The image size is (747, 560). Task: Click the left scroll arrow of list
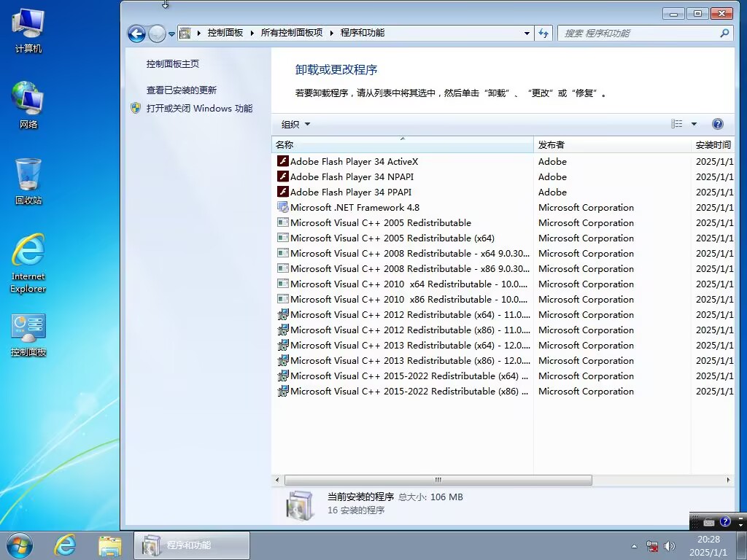277,480
